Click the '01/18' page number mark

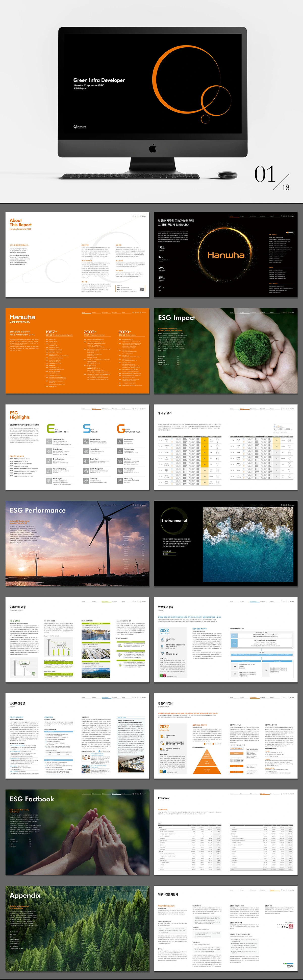pyautogui.click(x=272, y=178)
